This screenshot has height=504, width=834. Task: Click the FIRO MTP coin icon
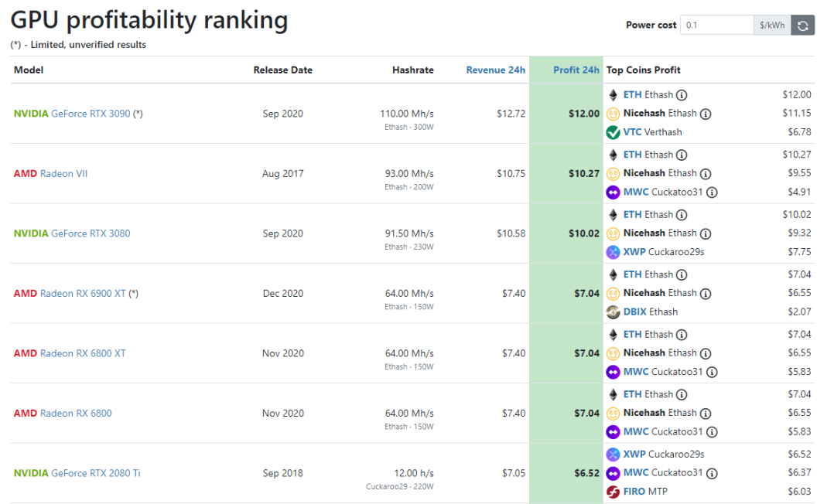pyautogui.click(x=614, y=492)
